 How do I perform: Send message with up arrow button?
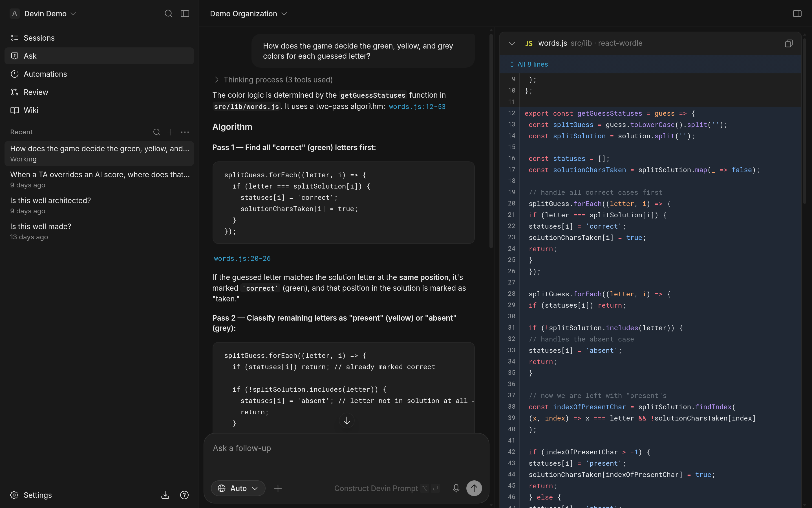pos(474,488)
